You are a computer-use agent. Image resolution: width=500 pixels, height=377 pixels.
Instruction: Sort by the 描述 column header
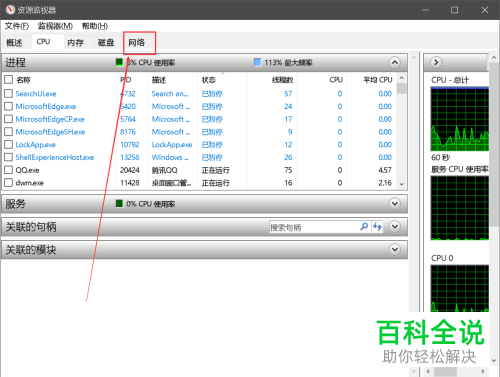(x=159, y=80)
